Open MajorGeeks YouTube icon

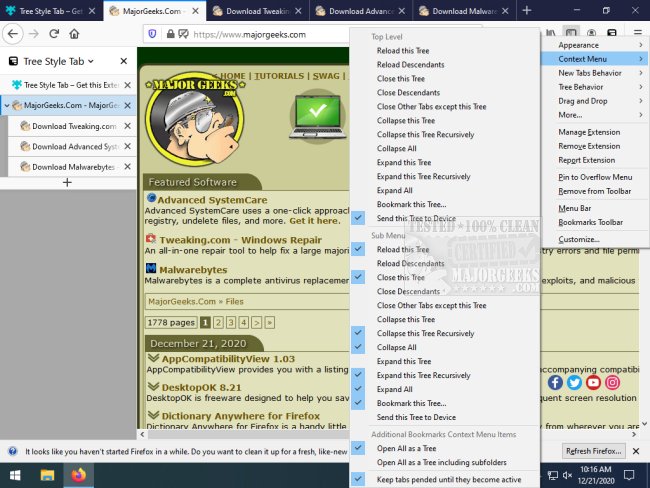[593, 382]
